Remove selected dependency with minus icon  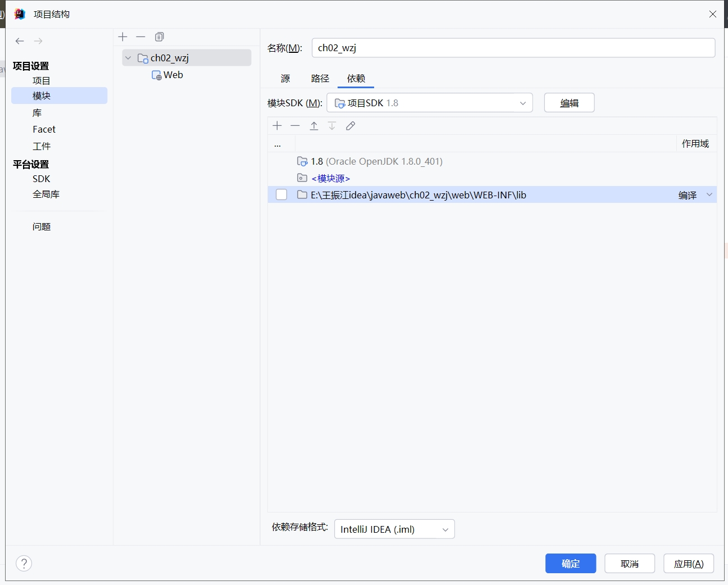(295, 126)
